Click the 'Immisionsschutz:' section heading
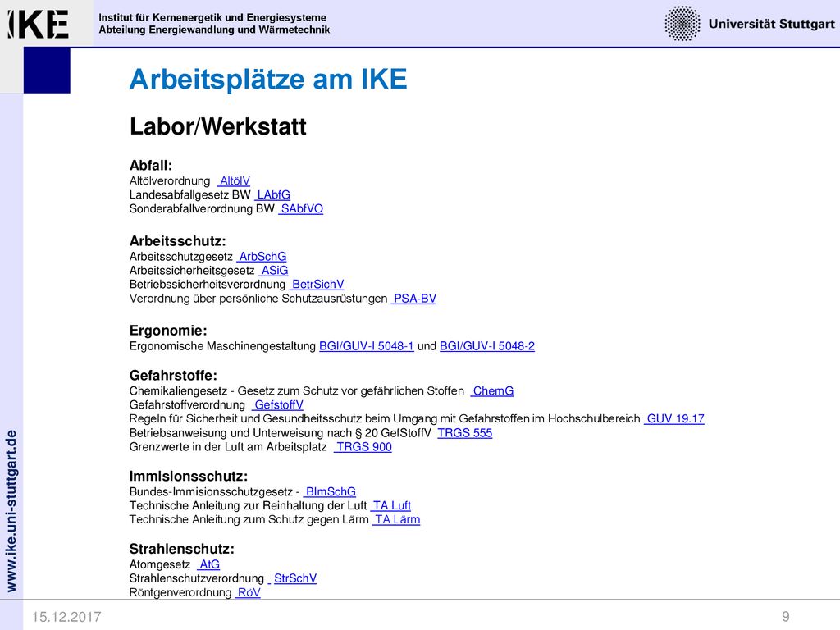Screen dimensions: 840x630 click(188, 477)
